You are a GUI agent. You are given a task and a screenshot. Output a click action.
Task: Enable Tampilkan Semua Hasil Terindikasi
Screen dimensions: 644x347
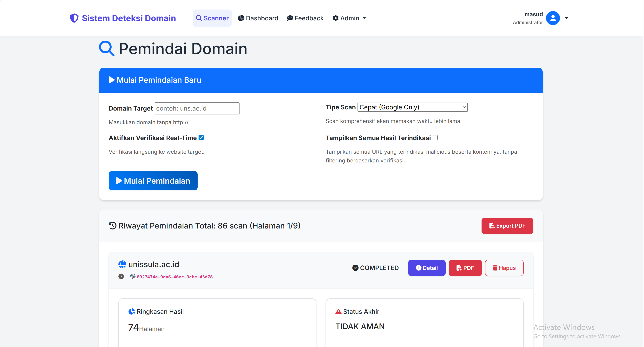point(435,137)
